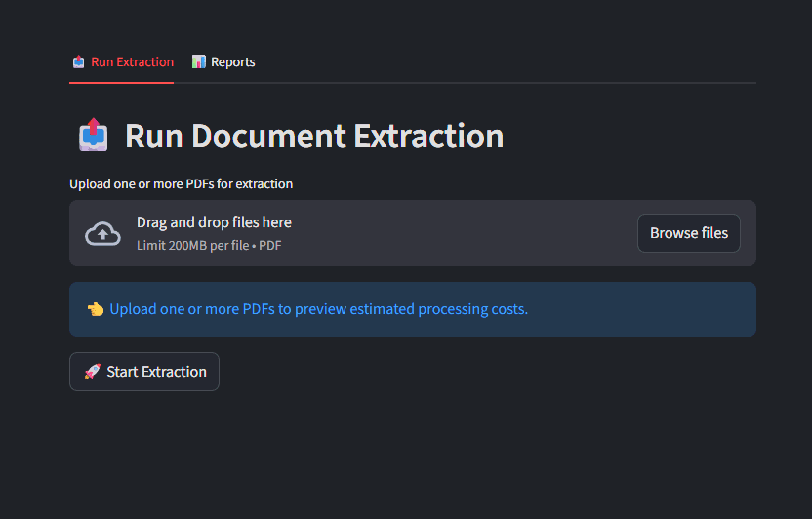Screen dimensions: 812x519
Task: Click the outbox icon on Run Extraction tab
Action: pyautogui.click(x=78, y=62)
